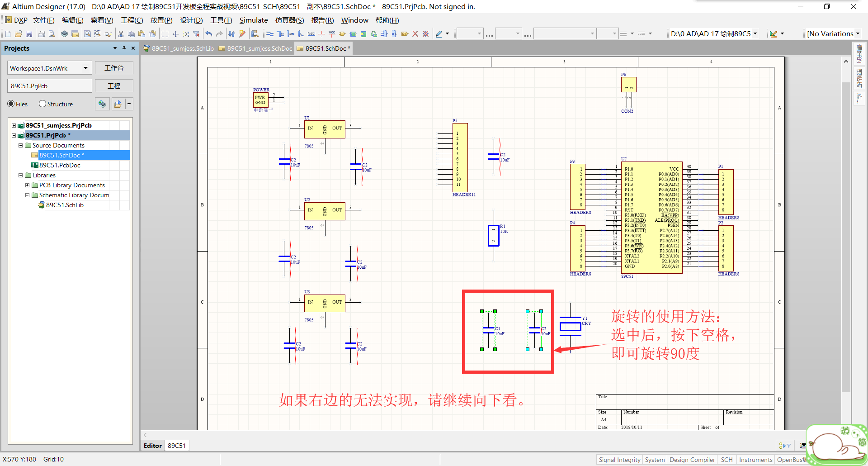This screenshot has width=868, height=466.
Task: Place a GND power port
Action: (x=322, y=34)
